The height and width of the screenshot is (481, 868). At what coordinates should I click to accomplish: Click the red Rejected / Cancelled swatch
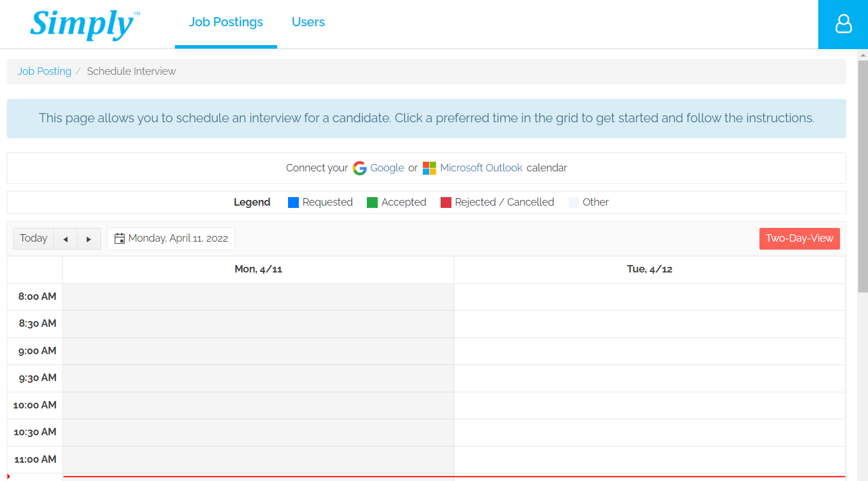pyautogui.click(x=446, y=202)
